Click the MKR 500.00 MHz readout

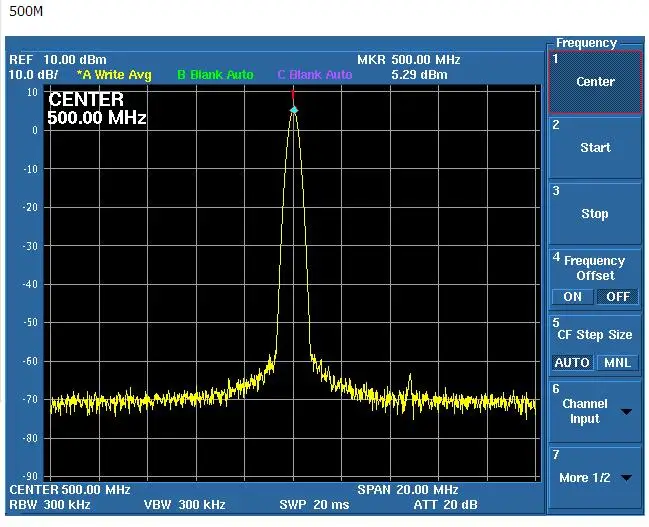click(x=409, y=60)
